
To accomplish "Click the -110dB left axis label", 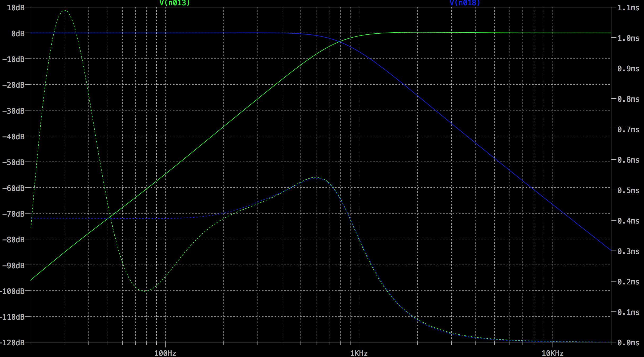I will [12, 317].
